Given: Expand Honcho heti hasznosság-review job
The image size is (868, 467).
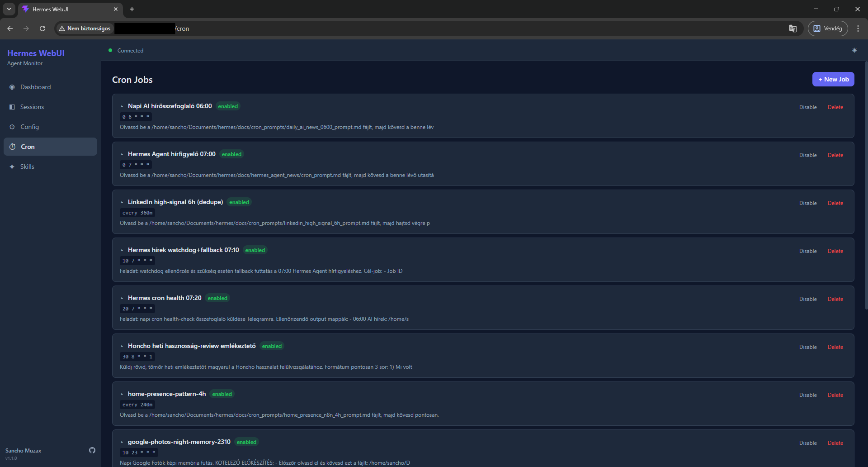Looking at the screenshot, I should pos(122,346).
